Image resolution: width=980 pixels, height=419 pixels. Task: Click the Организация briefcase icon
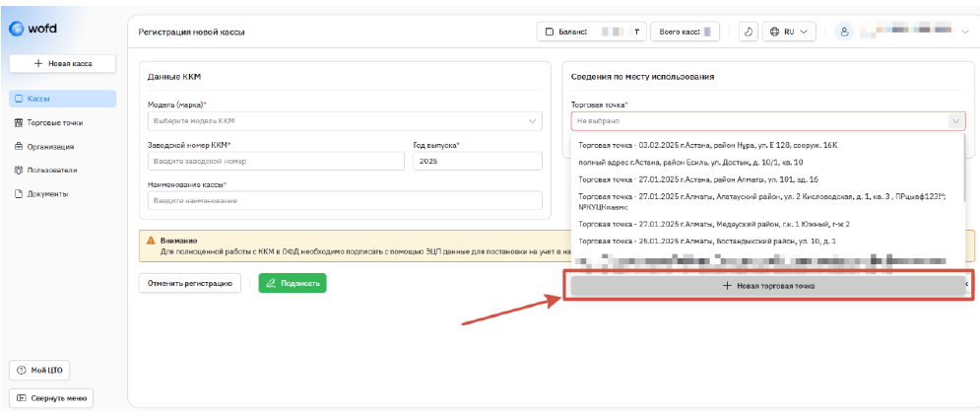tap(19, 147)
